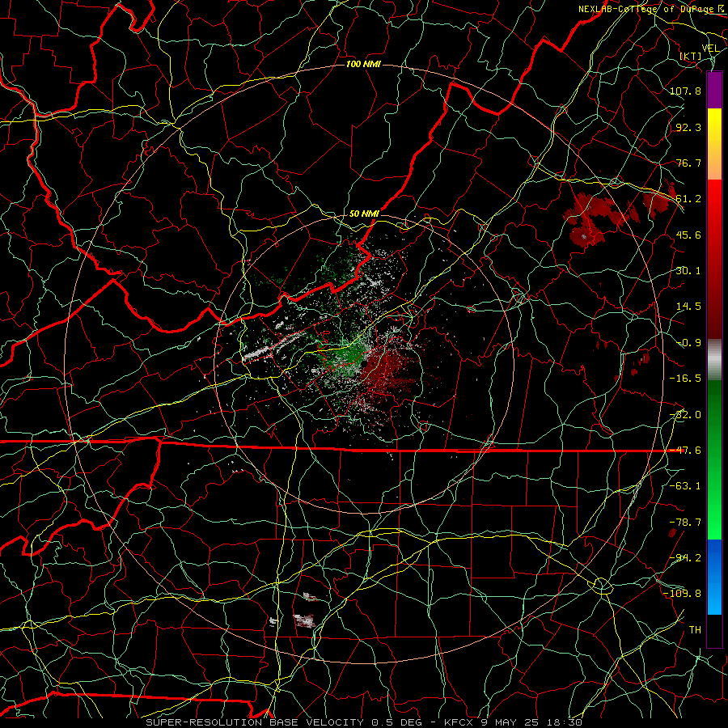The height and width of the screenshot is (728, 728).
Task: Click the 76.7 legend value
Action: tap(688, 163)
